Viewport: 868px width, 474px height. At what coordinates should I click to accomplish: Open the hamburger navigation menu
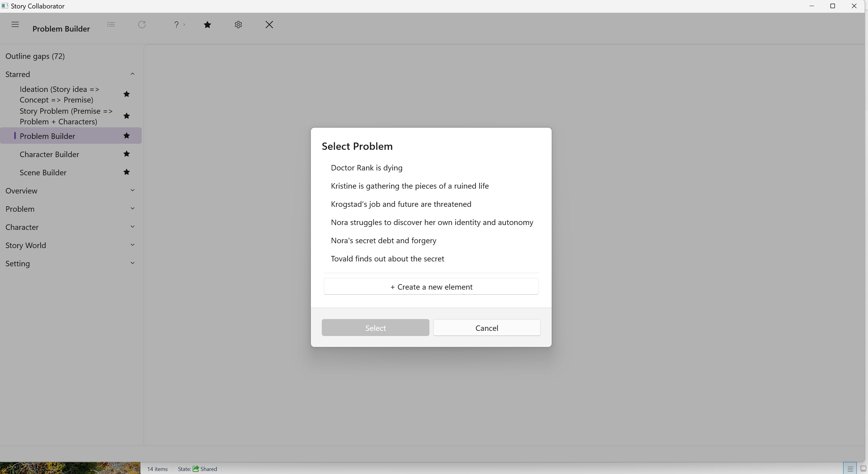15,24
